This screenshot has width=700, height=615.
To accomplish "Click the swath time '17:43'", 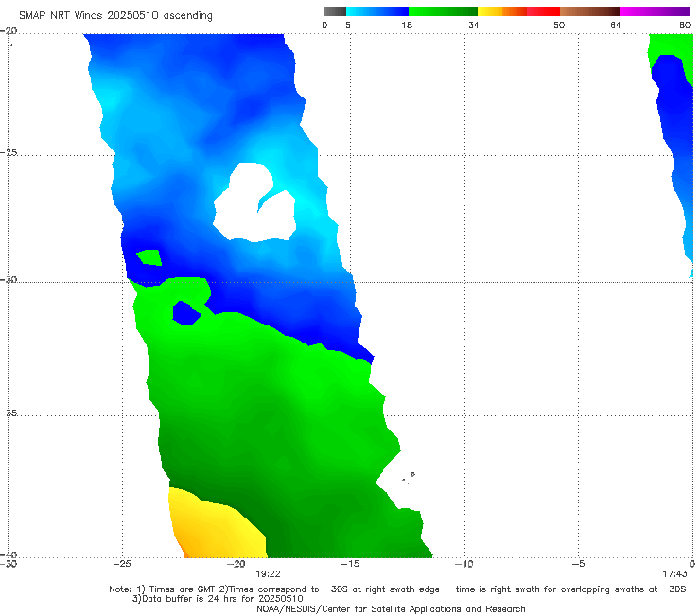I will tap(674, 574).
